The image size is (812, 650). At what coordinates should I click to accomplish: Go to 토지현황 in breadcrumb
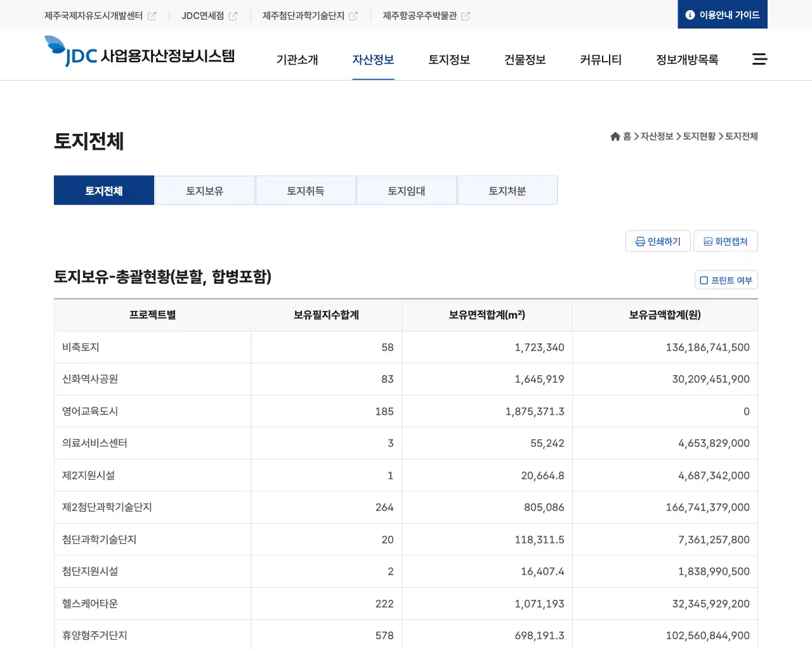699,136
